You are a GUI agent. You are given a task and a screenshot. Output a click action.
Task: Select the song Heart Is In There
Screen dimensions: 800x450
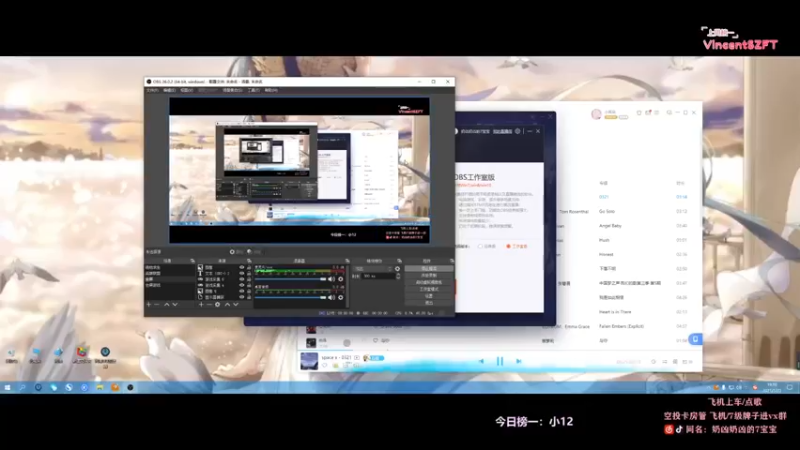[x=615, y=312]
